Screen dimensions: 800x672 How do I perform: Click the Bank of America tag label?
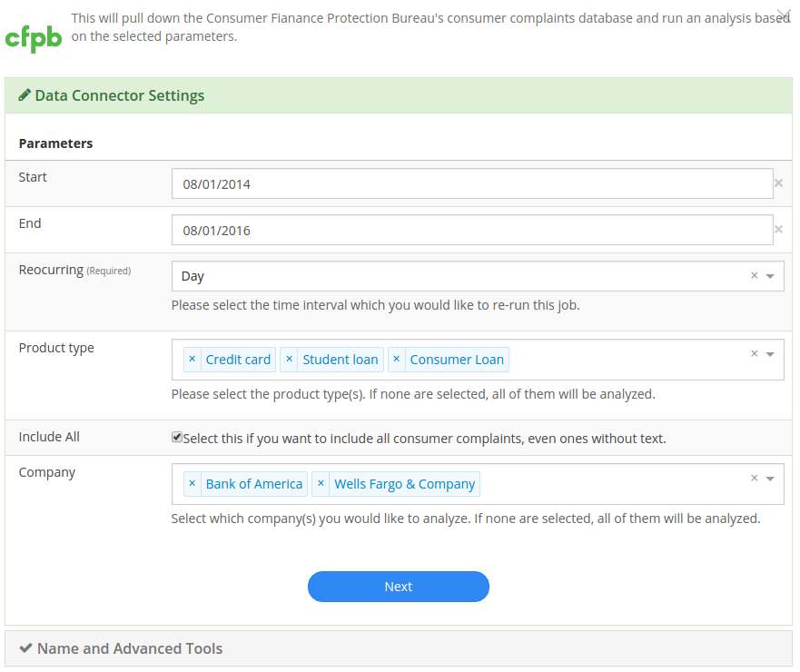tap(254, 484)
